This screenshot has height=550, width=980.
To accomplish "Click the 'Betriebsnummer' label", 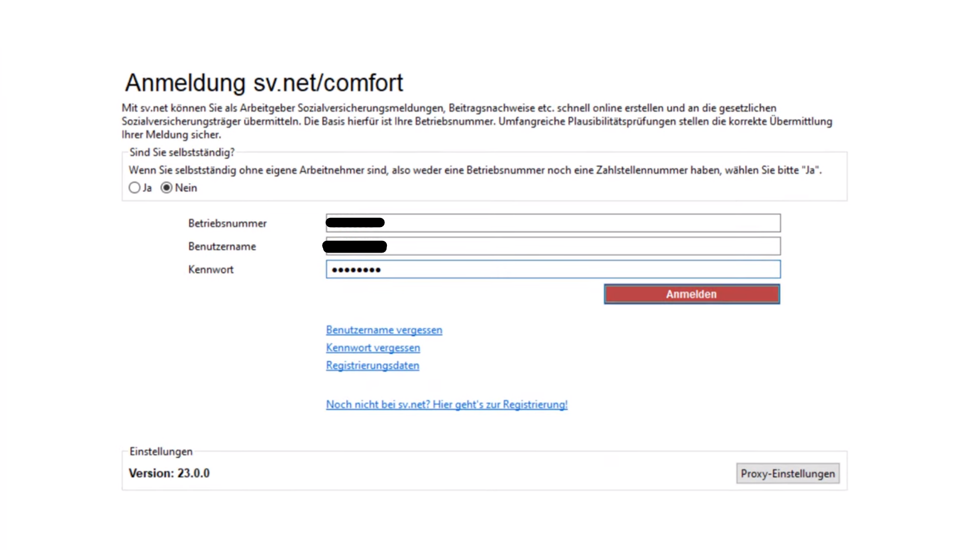I will pyautogui.click(x=227, y=223).
